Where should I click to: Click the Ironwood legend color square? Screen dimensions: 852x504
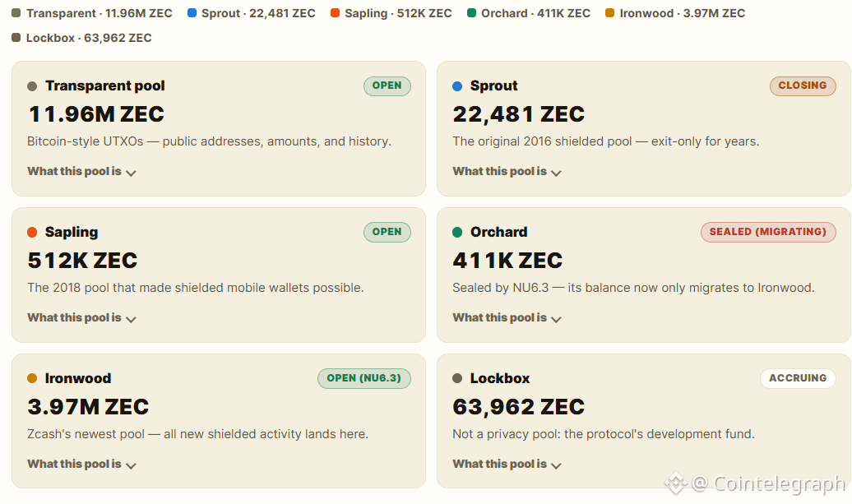click(610, 13)
